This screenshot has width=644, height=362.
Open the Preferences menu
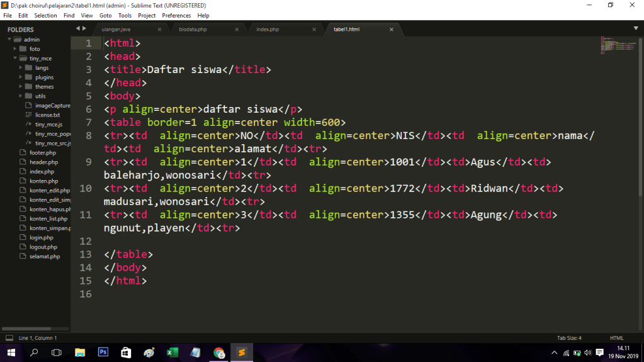click(x=176, y=15)
